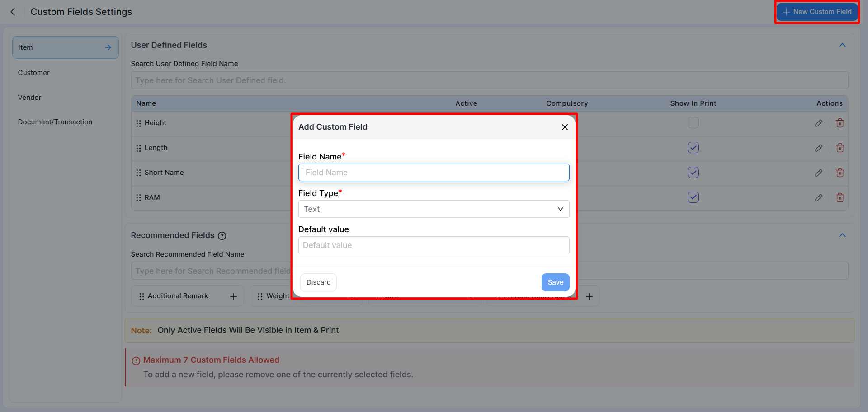Open the Document/Transaction category

(x=55, y=122)
